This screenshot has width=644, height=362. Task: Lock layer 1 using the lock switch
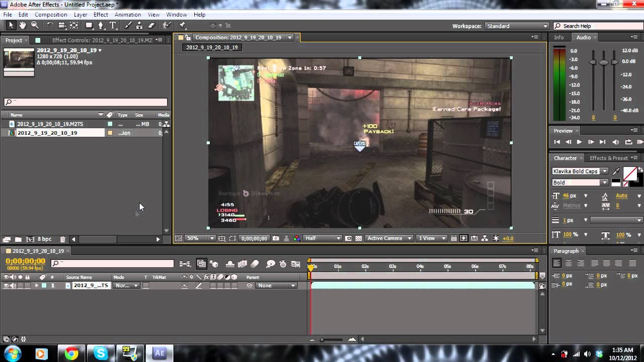27,286
